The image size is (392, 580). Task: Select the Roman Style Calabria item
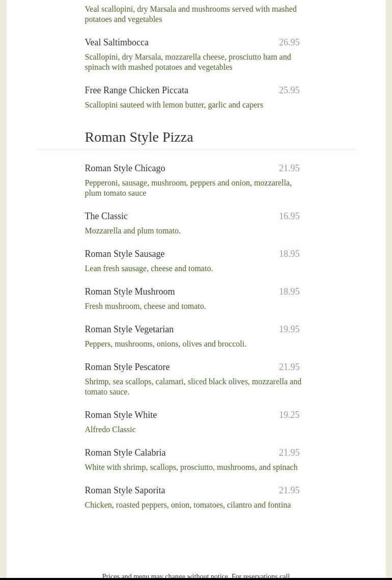[x=125, y=453]
